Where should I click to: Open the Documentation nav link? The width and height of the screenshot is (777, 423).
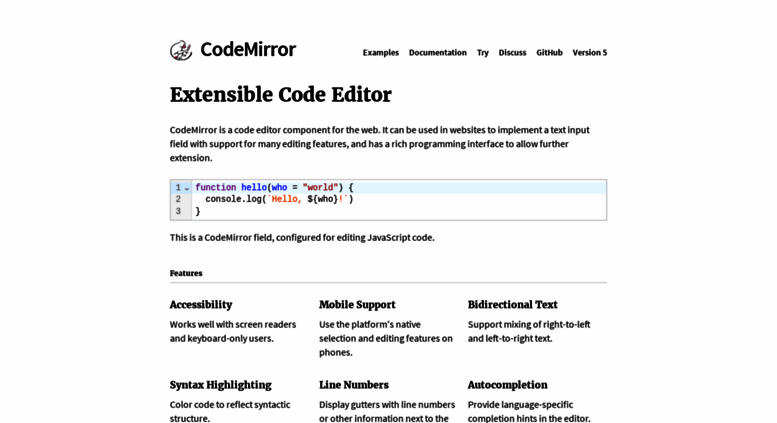click(x=438, y=53)
